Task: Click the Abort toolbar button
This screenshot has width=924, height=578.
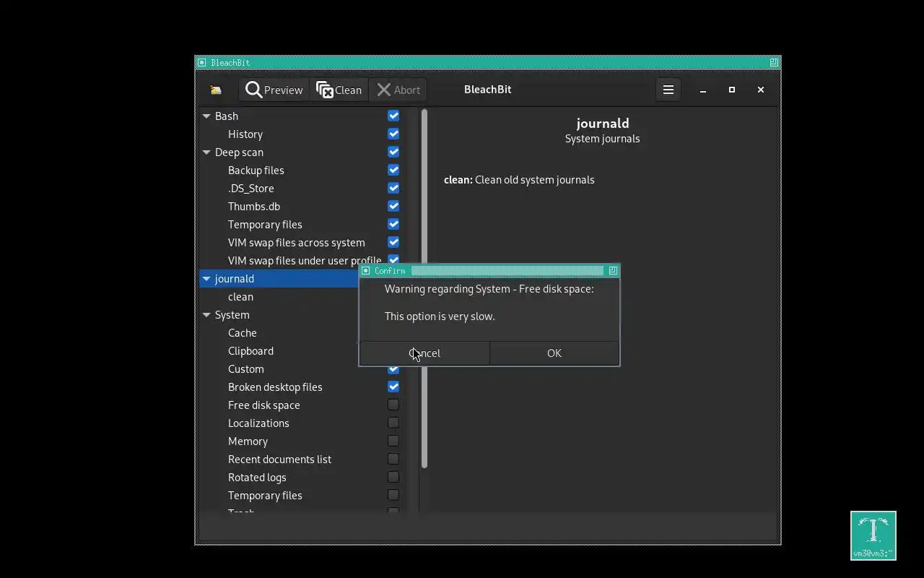Action: click(398, 90)
